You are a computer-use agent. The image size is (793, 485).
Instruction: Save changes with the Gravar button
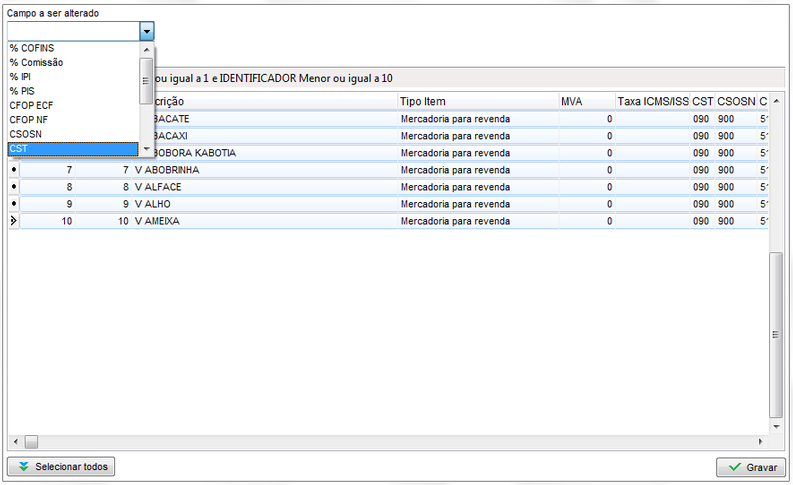(x=750, y=467)
